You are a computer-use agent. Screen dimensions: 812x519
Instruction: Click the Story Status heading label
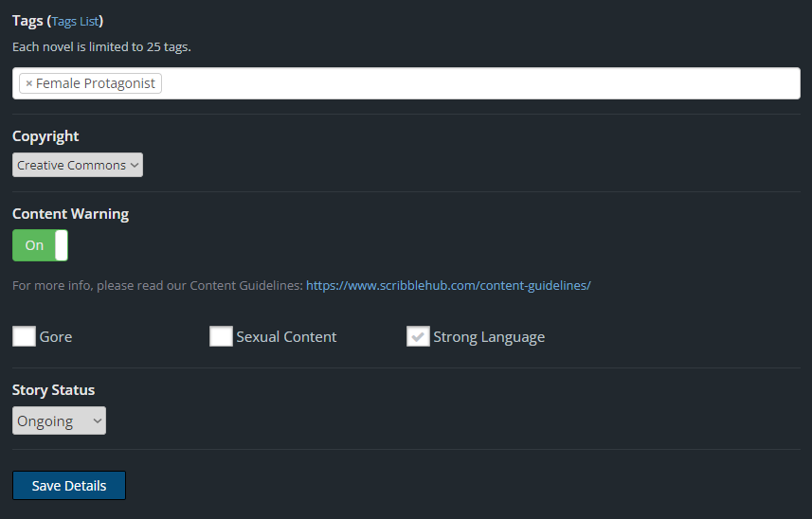click(x=54, y=390)
